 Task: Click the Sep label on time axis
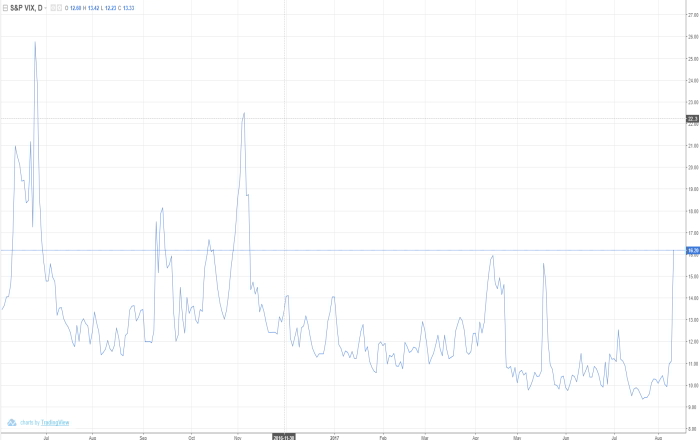tap(143, 438)
